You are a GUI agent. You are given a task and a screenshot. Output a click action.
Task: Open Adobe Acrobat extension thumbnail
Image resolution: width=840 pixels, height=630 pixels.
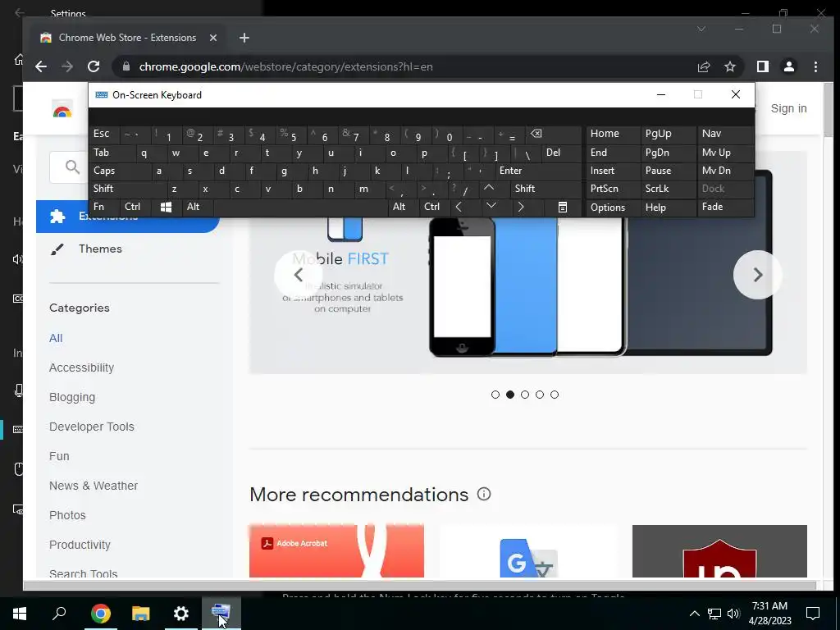click(336, 550)
